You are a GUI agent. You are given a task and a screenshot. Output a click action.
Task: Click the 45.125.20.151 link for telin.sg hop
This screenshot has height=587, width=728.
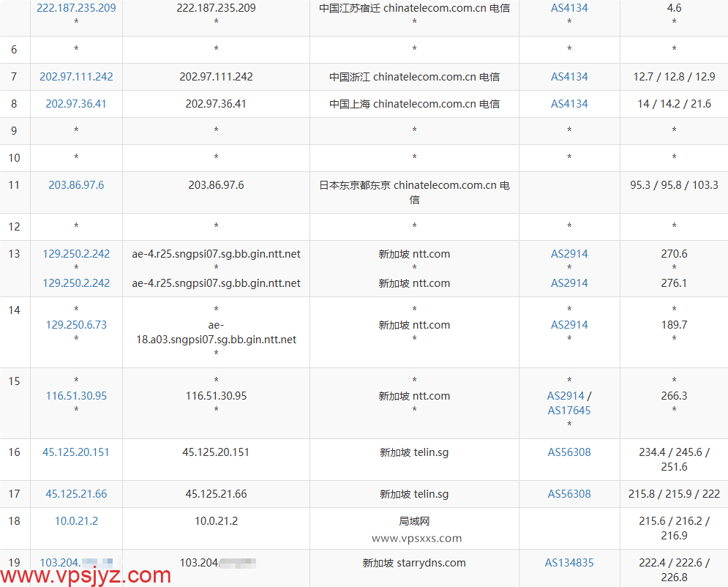click(76, 452)
